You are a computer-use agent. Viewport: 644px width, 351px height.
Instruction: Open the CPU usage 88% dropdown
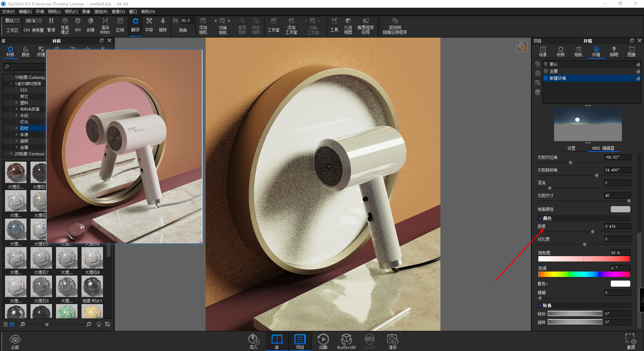(x=34, y=20)
